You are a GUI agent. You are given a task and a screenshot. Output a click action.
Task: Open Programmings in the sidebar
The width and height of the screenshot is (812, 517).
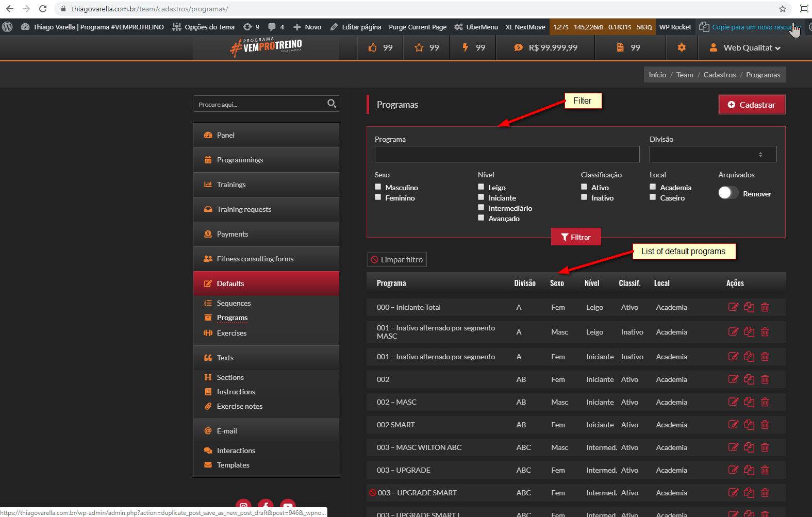[266, 160]
